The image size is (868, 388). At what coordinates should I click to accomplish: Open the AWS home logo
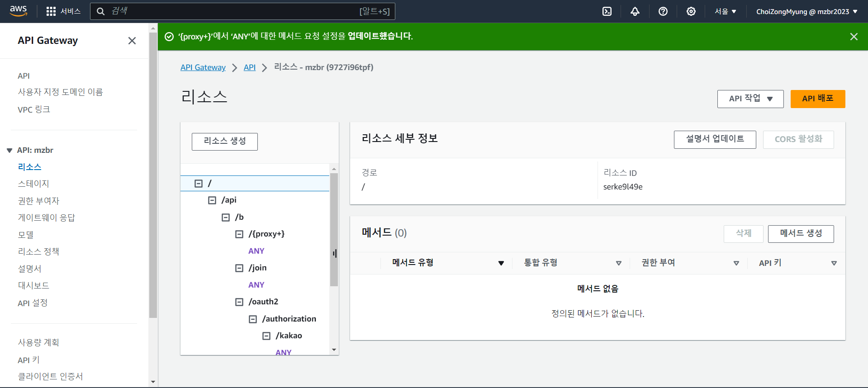tap(18, 11)
